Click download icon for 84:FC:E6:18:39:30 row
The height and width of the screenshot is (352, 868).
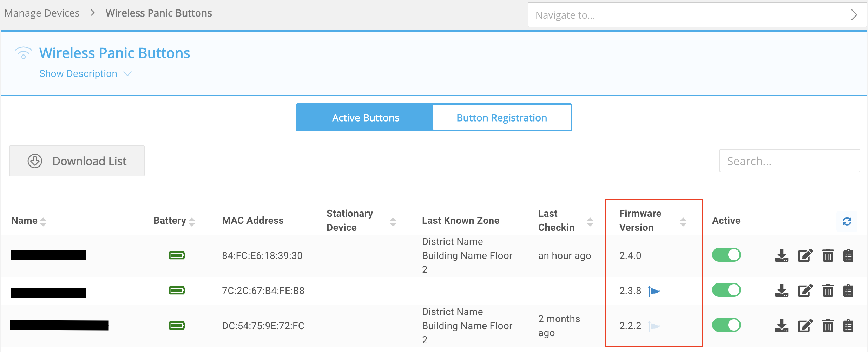[782, 255]
